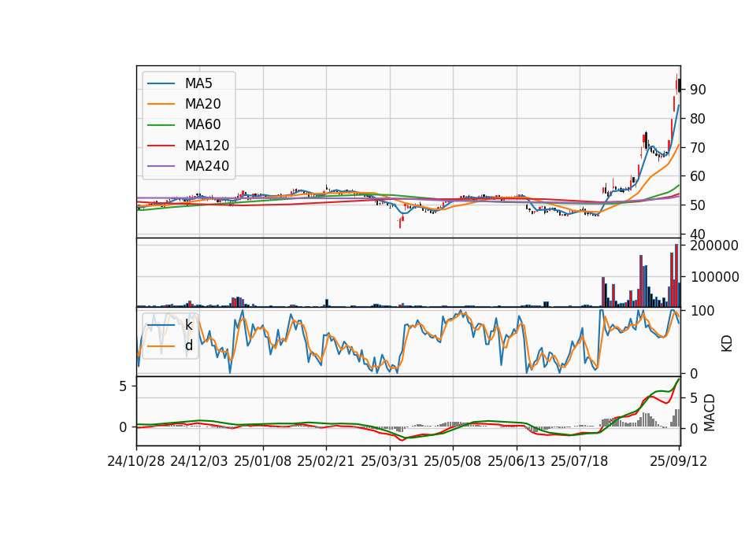Click the 50 price axis tick
The height and width of the screenshot is (543, 756).
click(699, 205)
